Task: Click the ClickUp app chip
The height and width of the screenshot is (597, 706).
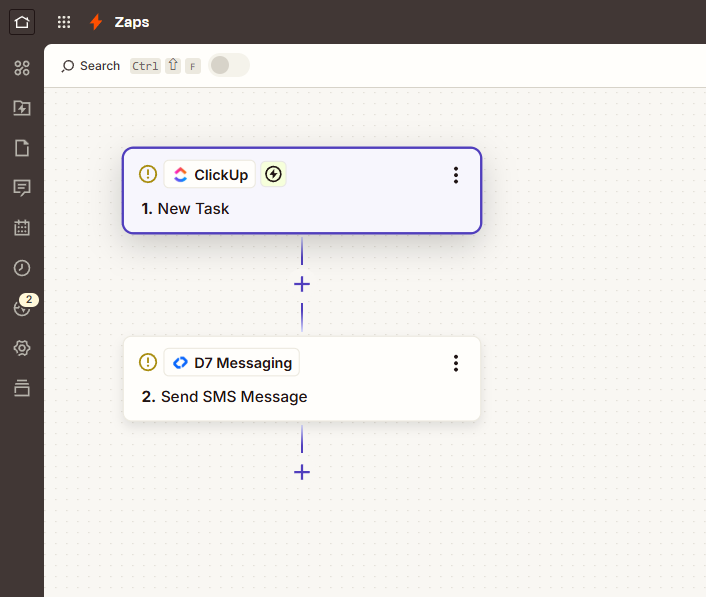Action: coord(210,174)
